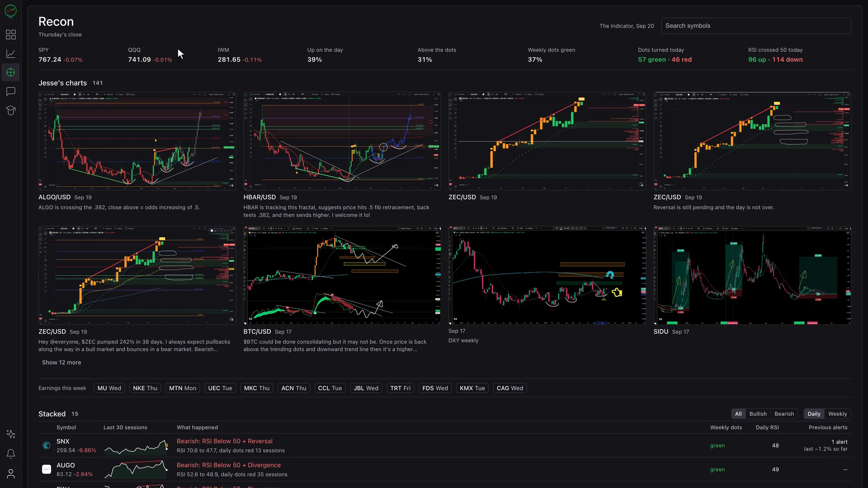The height and width of the screenshot is (488, 868).
Task: Open the chat bubble icon in sidebar
Action: tap(11, 91)
